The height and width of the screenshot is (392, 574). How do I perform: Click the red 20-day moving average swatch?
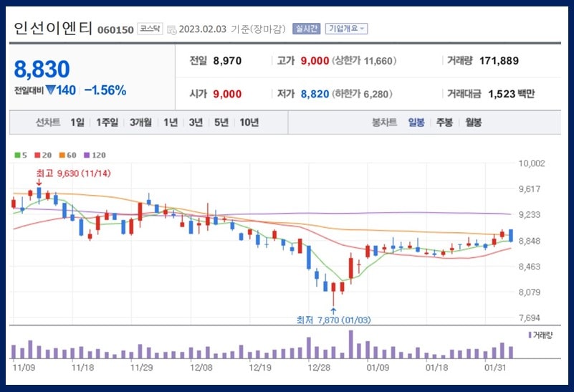pyautogui.click(x=37, y=156)
